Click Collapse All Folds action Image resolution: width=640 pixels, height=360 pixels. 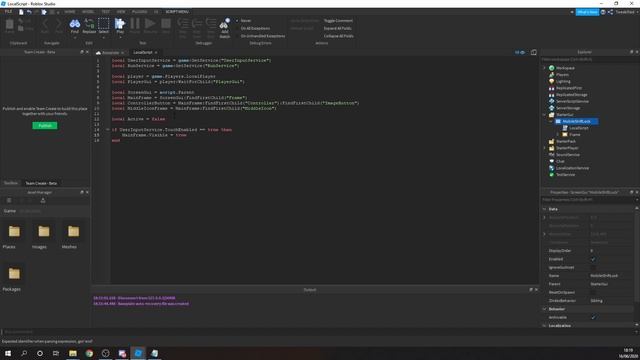point(339,36)
